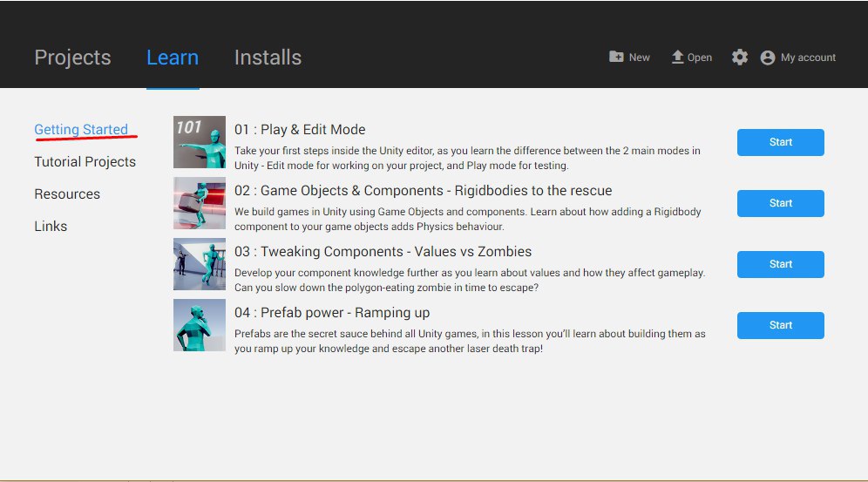Click description 'Prefabs are the secret sauce'
This screenshot has height=482, width=868.
tap(470, 341)
